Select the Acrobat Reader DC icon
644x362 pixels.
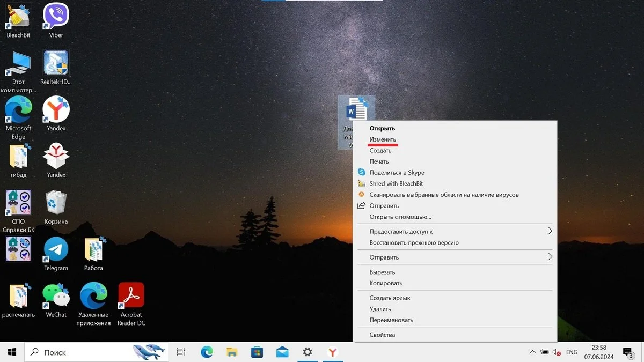click(x=131, y=305)
